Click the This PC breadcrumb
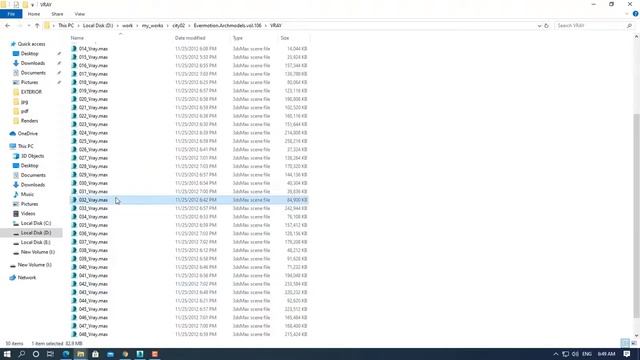The image size is (640, 360). click(x=66, y=25)
